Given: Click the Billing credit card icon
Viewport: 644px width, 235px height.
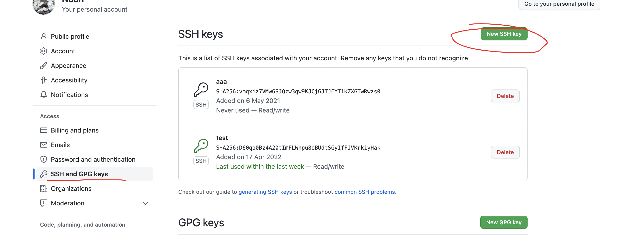Looking at the screenshot, I should click(x=43, y=130).
